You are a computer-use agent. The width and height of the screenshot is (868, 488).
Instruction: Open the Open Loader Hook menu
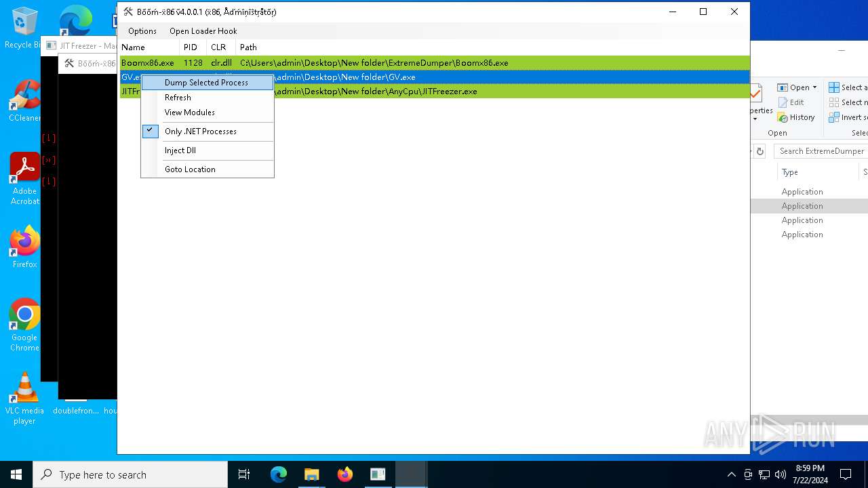pos(203,31)
